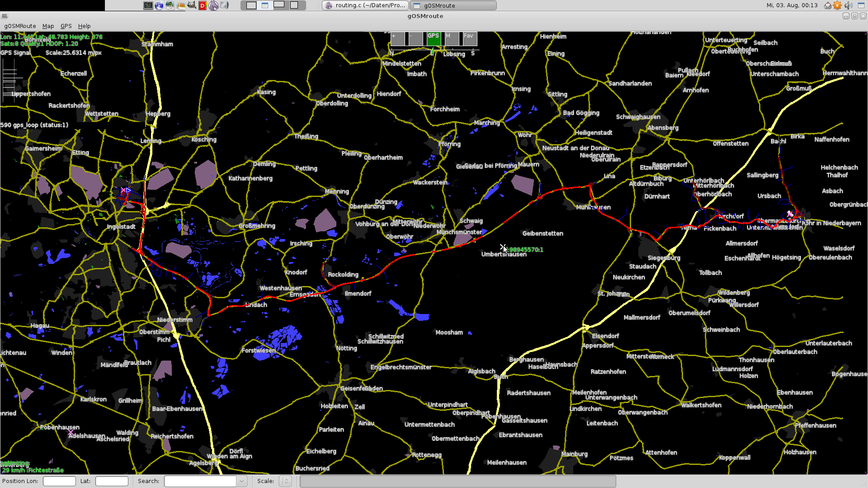Screen dimensions: 868x488
Task: Click the Rohr in Niederbayern label
Action: 832,223
